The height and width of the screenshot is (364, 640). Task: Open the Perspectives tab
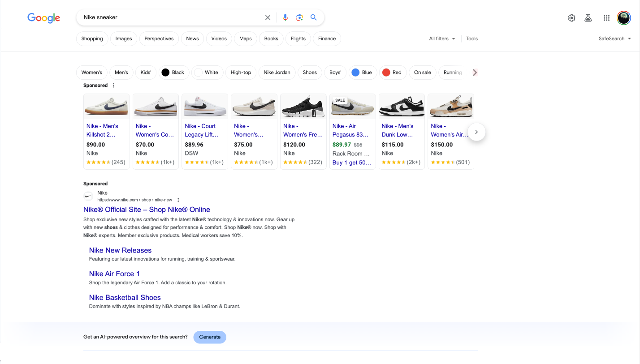pyautogui.click(x=159, y=39)
